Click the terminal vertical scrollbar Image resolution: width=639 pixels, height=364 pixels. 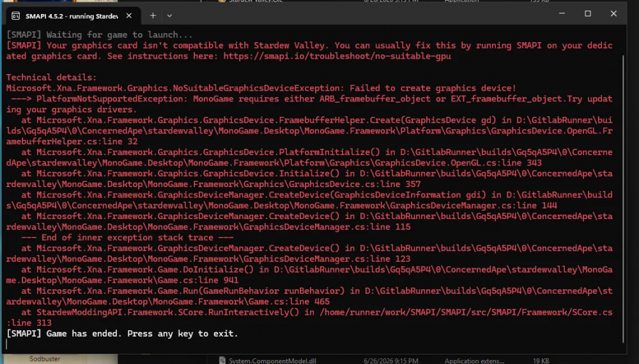623,199
